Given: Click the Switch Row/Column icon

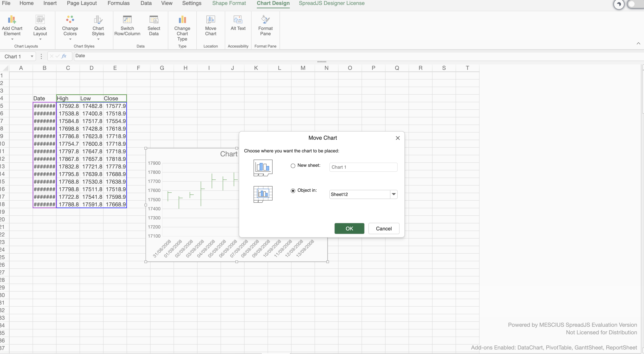Looking at the screenshot, I should click(x=127, y=19).
